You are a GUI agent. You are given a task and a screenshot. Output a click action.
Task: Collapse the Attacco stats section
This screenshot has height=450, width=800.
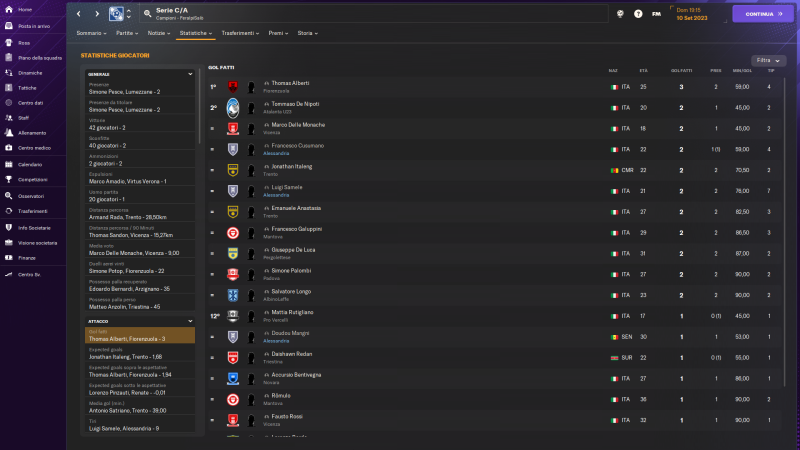(x=190, y=320)
